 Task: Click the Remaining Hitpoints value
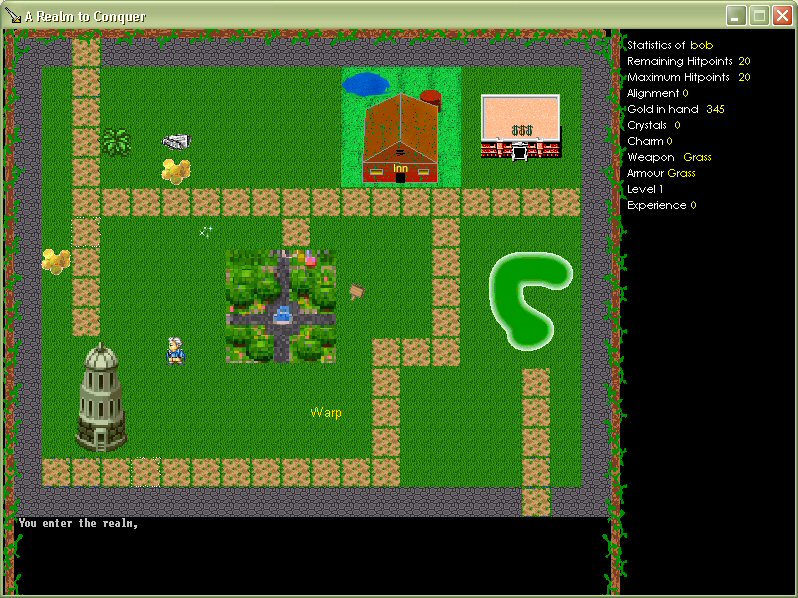[x=744, y=61]
